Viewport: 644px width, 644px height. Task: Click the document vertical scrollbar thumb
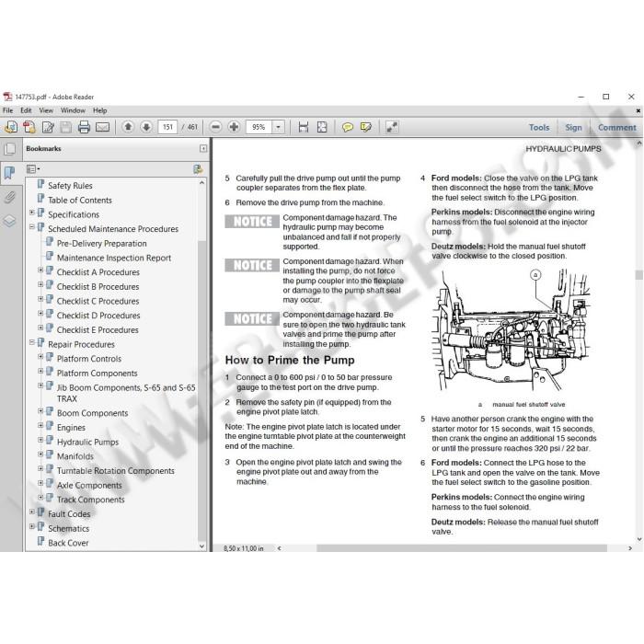(x=638, y=275)
